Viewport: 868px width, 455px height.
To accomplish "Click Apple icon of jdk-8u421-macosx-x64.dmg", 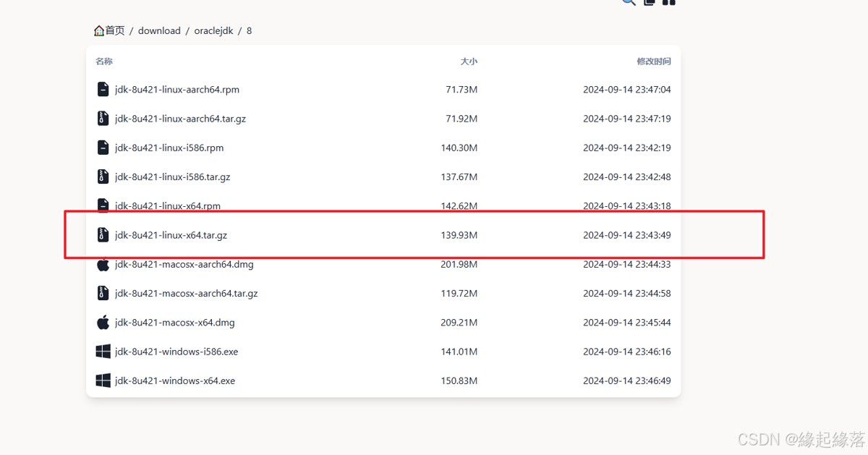I will point(103,323).
